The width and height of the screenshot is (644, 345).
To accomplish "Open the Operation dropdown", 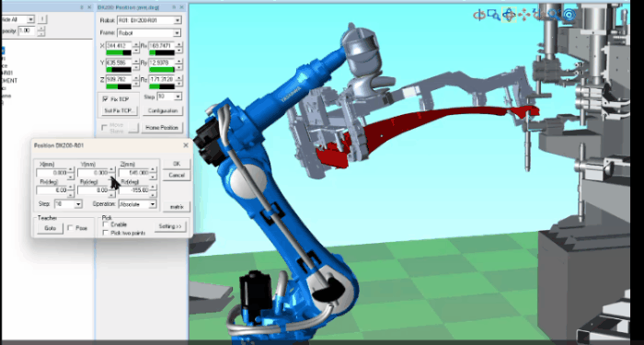I will 153,204.
